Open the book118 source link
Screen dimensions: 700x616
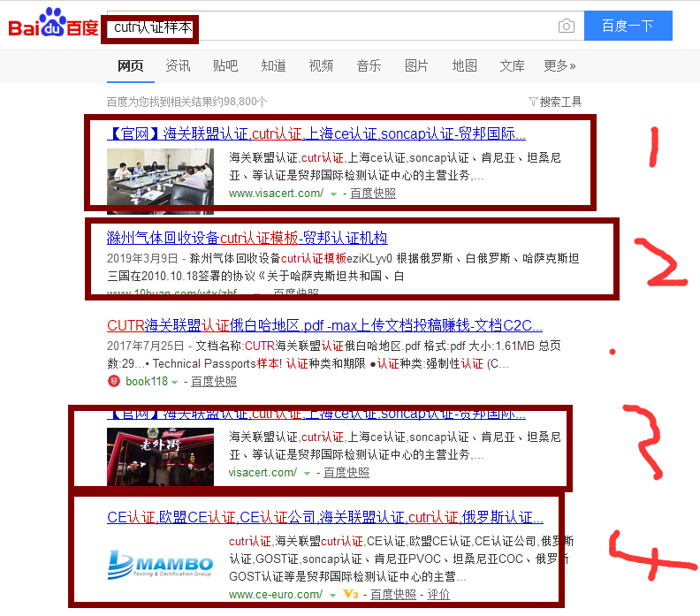tap(147, 382)
